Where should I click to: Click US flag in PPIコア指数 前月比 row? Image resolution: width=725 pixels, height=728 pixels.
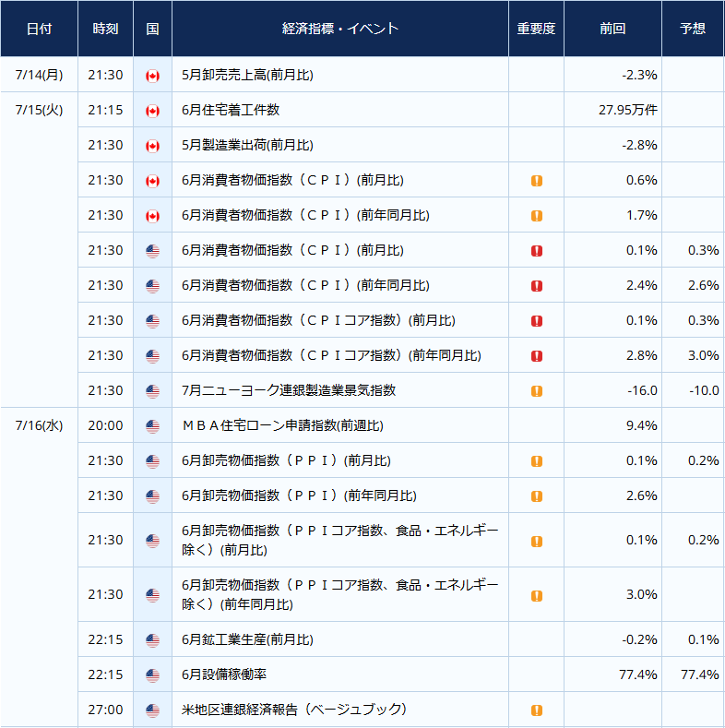click(x=152, y=541)
